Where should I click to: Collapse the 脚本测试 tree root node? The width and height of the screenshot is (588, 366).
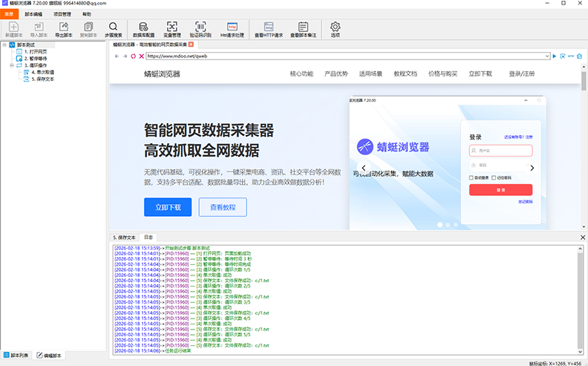tap(5, 45)
